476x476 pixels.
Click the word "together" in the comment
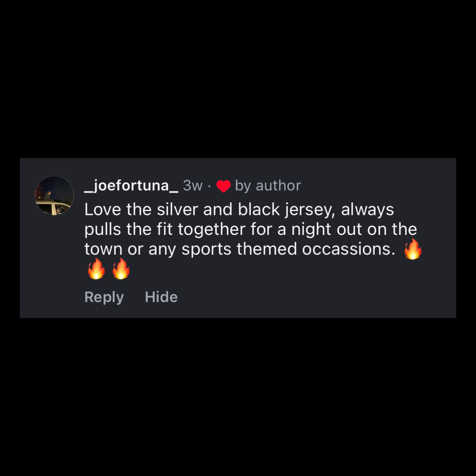212,230
